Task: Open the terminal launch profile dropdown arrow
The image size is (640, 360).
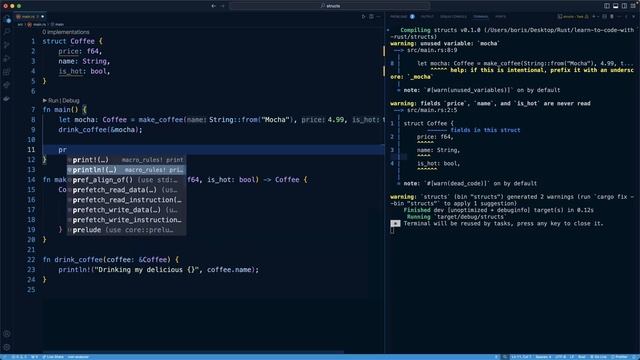Action: click(598, 17)
